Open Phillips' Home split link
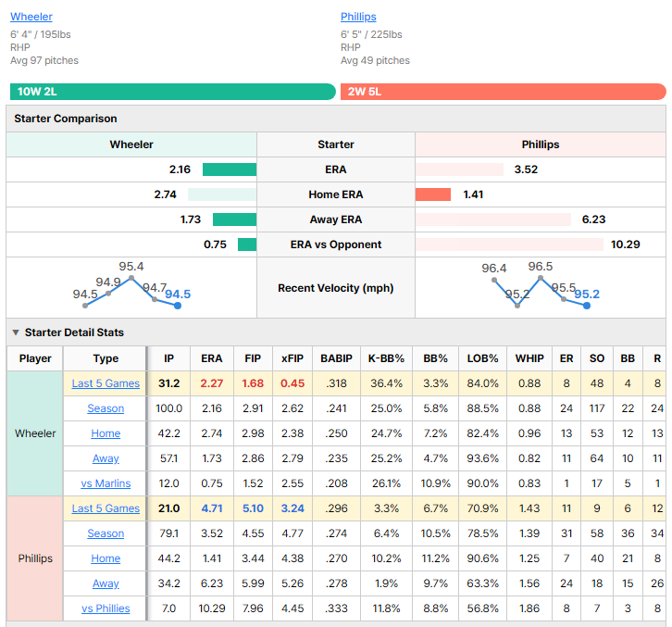The height and width of the screenshot is (627, 672). 106,558
